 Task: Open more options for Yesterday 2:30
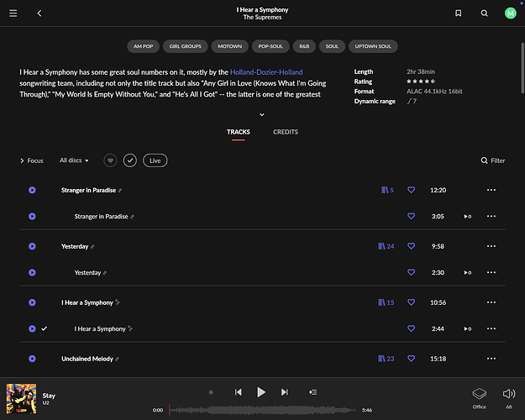[x=491, y=272]
